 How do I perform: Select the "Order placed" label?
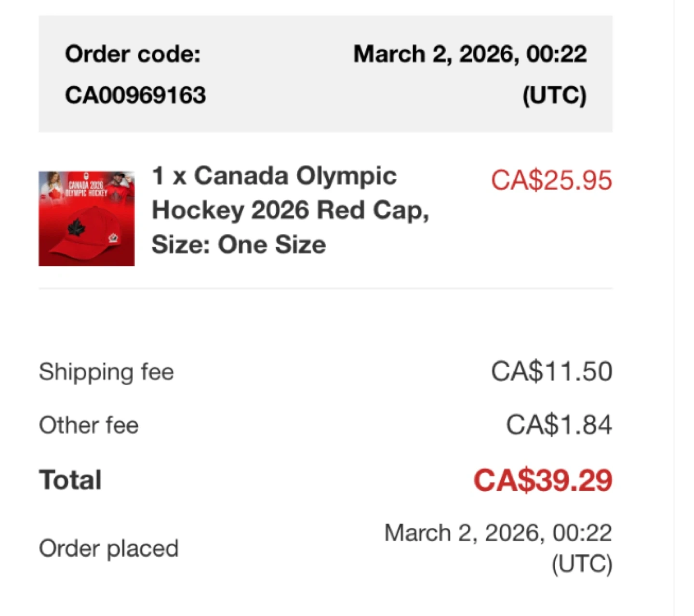click(108, 549)
